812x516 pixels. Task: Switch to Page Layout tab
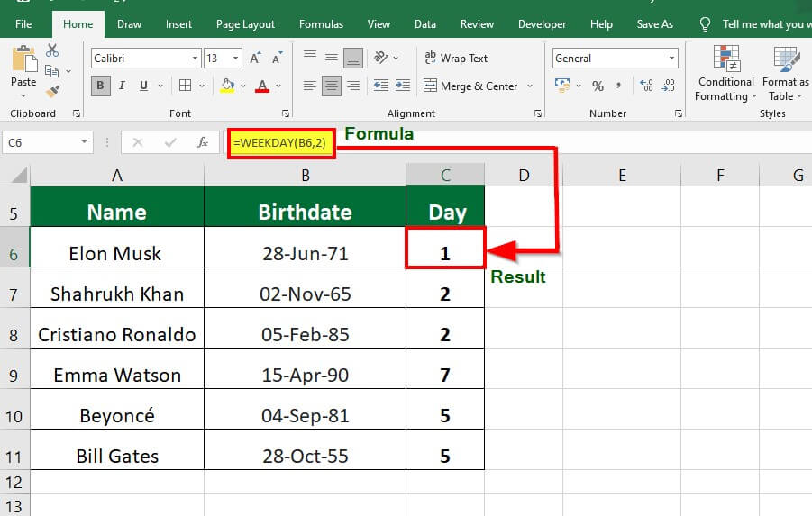(x=245, y=24)
